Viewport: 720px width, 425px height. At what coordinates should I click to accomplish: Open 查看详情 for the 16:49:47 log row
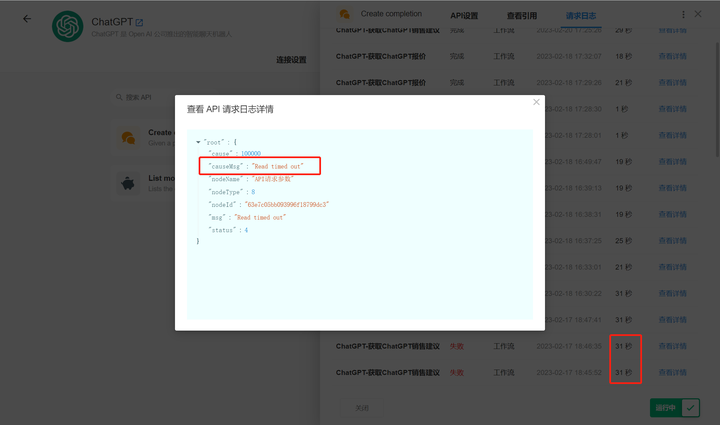[x=672, y=162]
